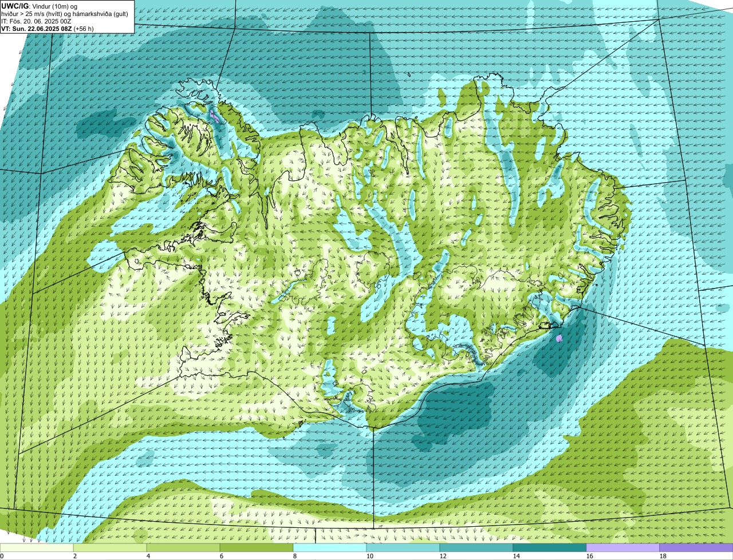Click the 14–16 m/s dark teal legend swatch

(550, 548)
